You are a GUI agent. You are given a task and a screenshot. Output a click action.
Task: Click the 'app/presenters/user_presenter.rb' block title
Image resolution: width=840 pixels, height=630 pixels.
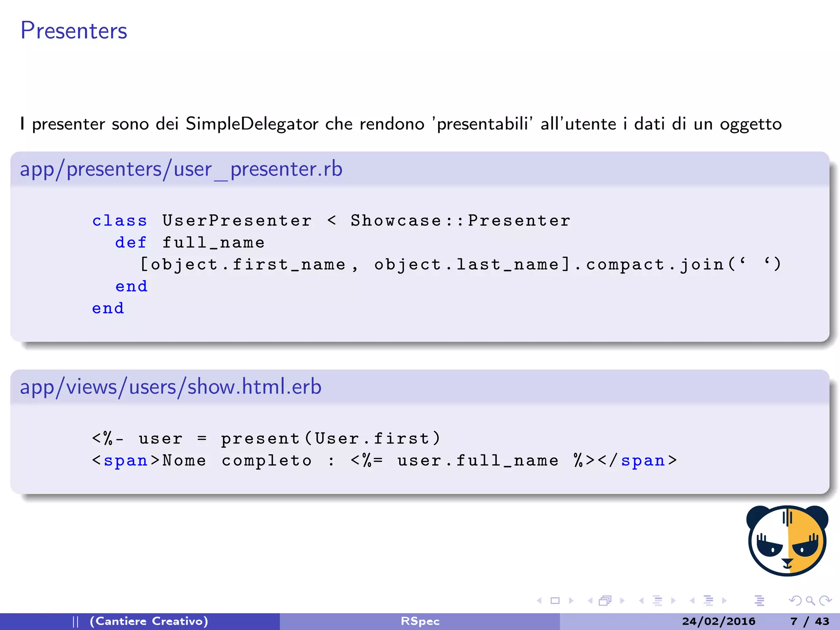click(181, 169)
